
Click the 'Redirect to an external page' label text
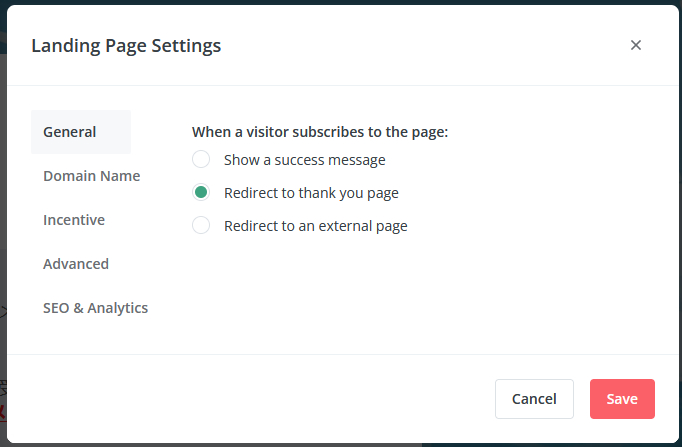(315, 225)
